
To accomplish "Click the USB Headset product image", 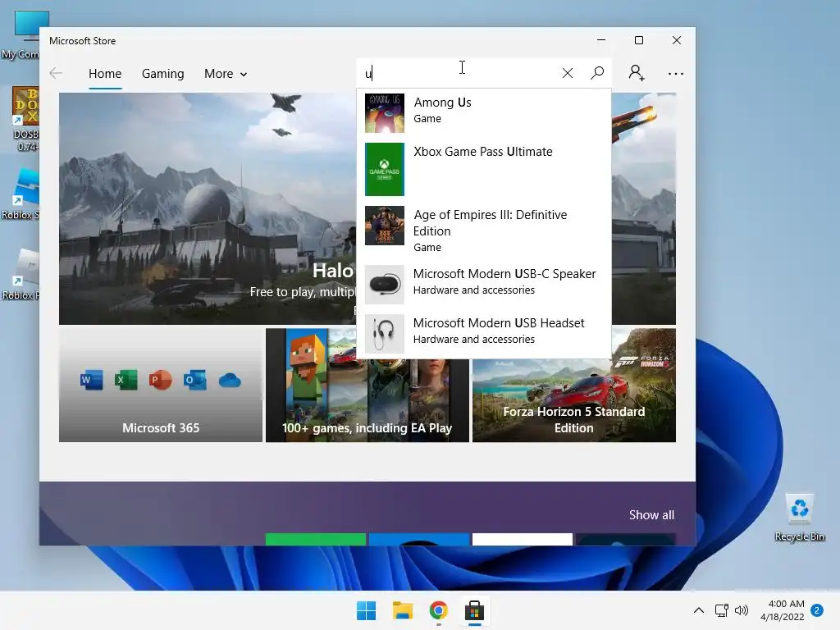I will point(385,334).
